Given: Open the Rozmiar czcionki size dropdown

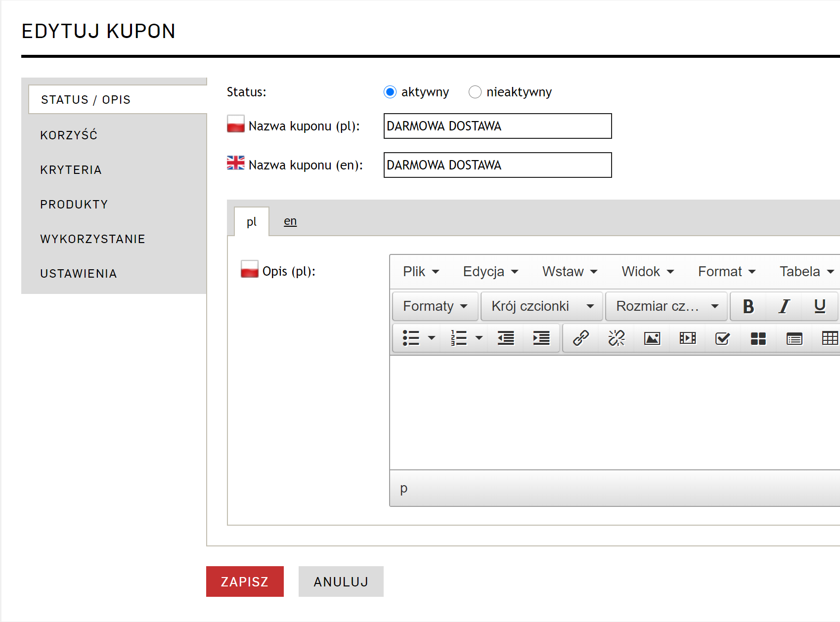Looking at the screenshot, I should pyautogui.click(x=666, y=306).
